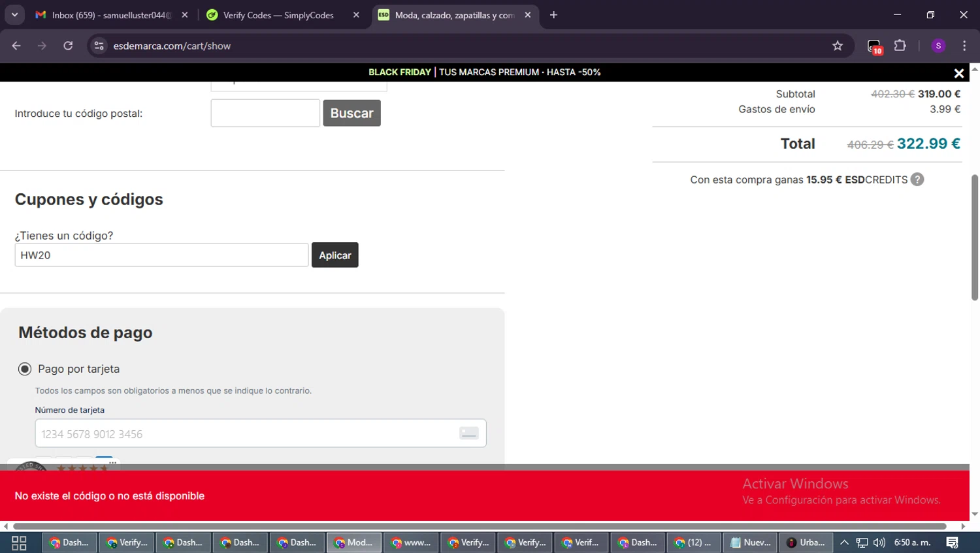Image resolution: width=980 pixels, height=553 pixels.
Task: Close the esdemarca tab
Action: pyautogui.click(x=528, y=14)
